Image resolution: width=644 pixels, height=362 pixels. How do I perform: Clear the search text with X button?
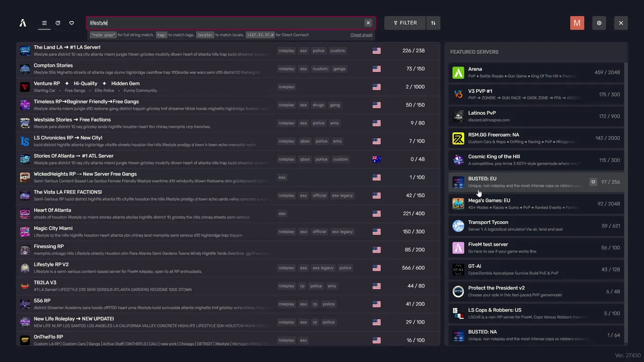(x=368, y=23)
